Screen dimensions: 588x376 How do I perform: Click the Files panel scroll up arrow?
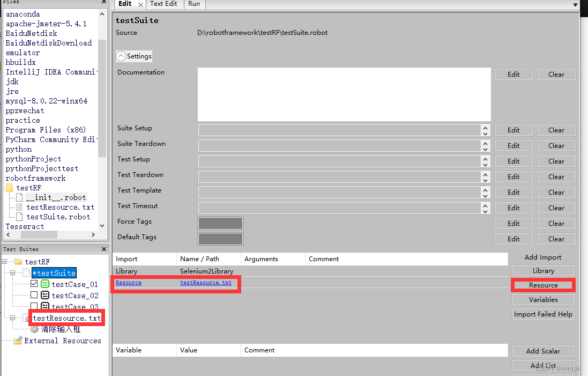pyautogui.click(x=102, y=14)
